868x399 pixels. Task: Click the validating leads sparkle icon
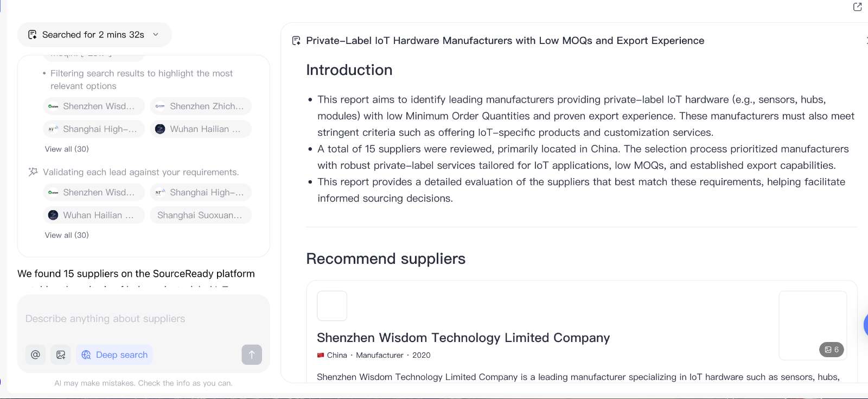(33, 172)
